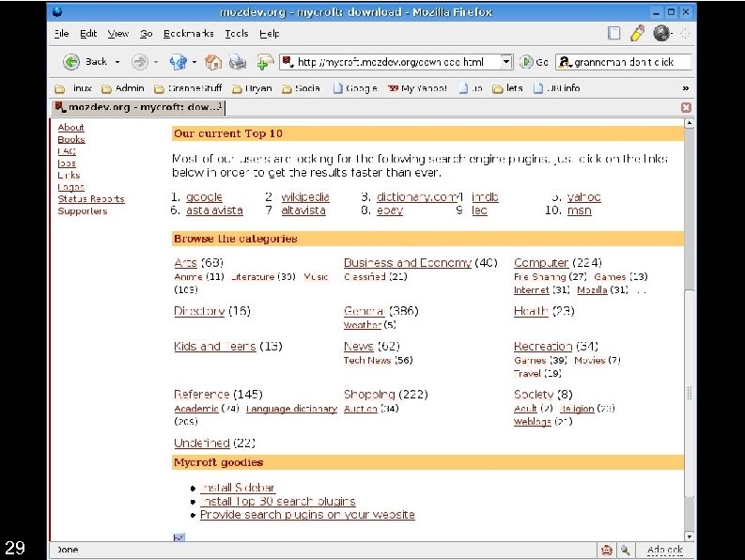Click the msn plugin link
Image resolution: width=745 pixels, height=560 pixels.
coord(579,210)
